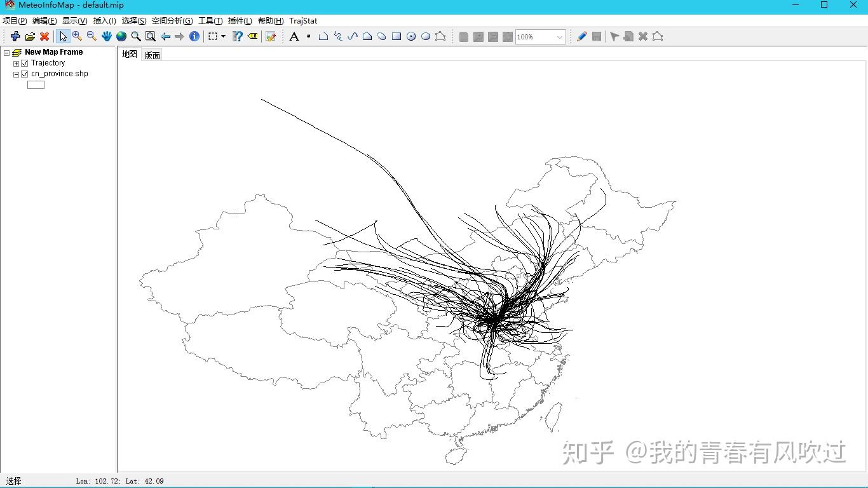Click the Full Extent globe icon
The image size is (868, 488).
coord(121,37)
